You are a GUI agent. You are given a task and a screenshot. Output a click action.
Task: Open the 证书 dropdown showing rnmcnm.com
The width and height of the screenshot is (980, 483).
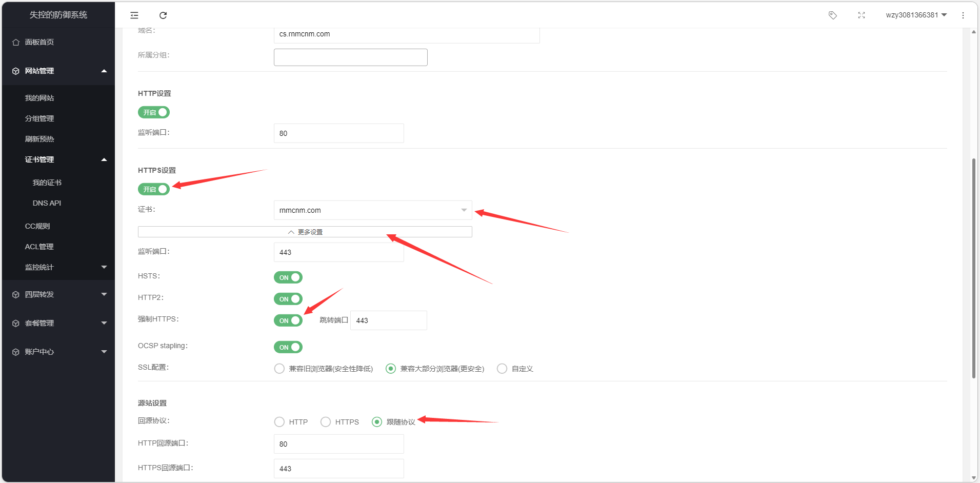click(x=372, y=210)
